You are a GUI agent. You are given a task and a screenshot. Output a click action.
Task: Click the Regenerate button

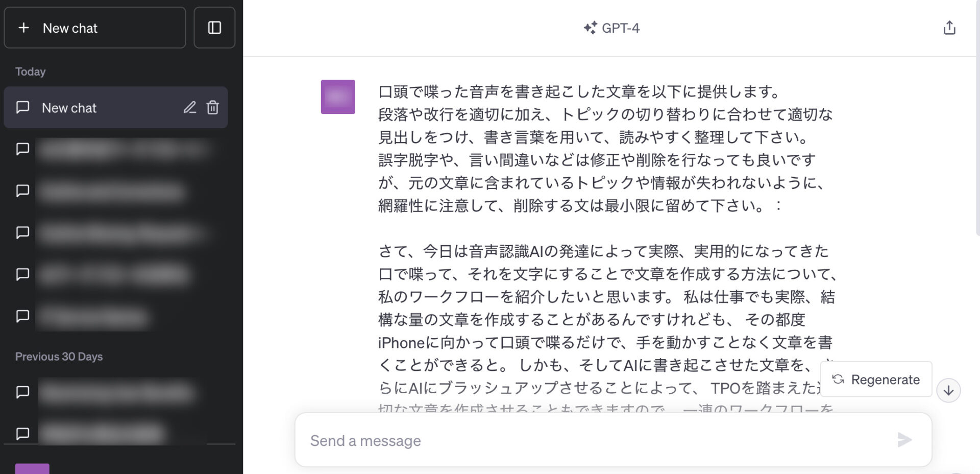[876, 380]
